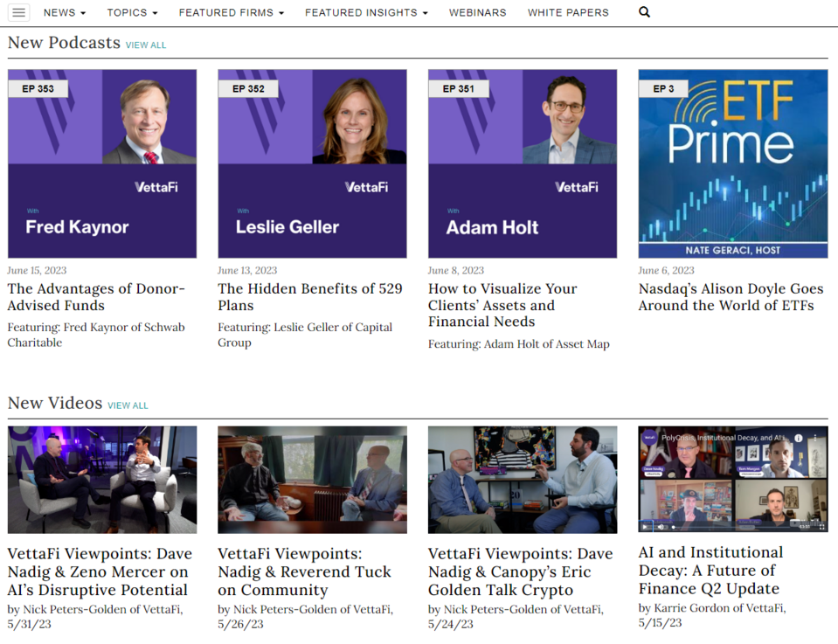Click the June 13, 2023 date
The image size is (838, 644).
[x=247, y=270]
